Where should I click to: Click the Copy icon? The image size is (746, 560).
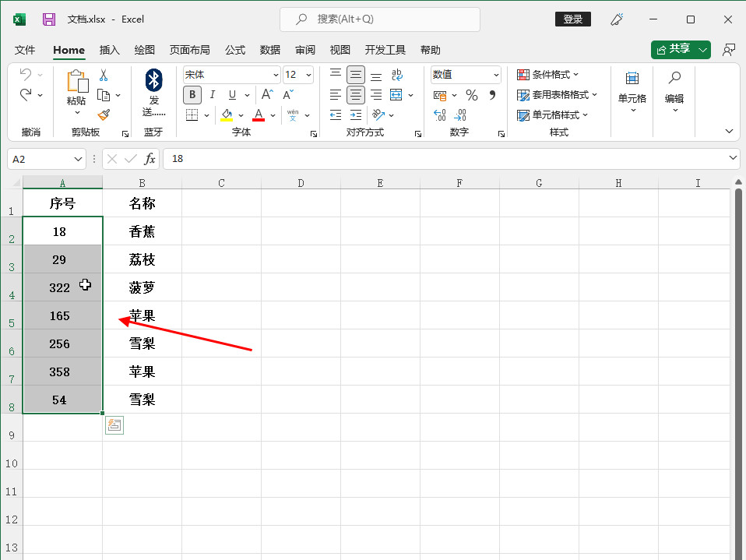[x=104, y=95]
